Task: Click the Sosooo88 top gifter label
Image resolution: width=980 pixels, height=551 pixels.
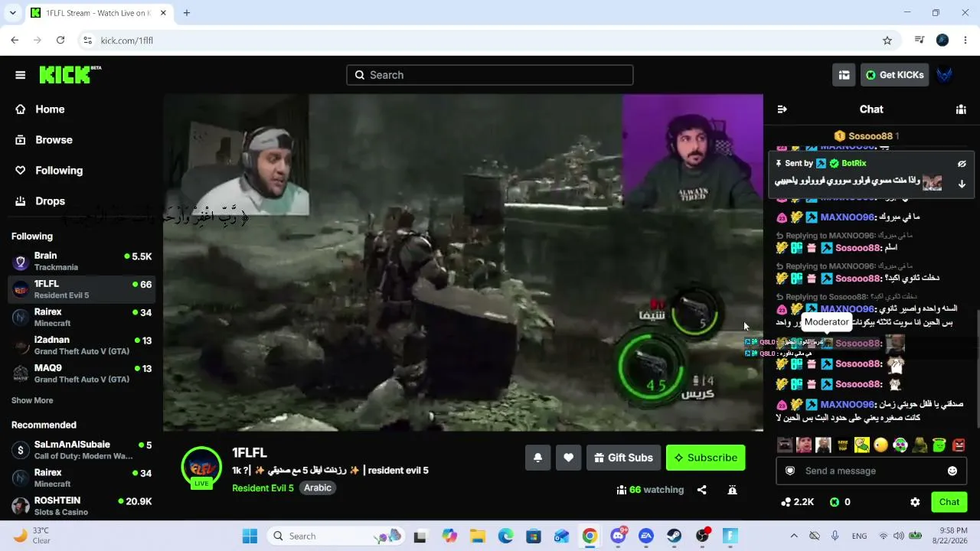Action: pyautogui.click(x=867, y=136)
